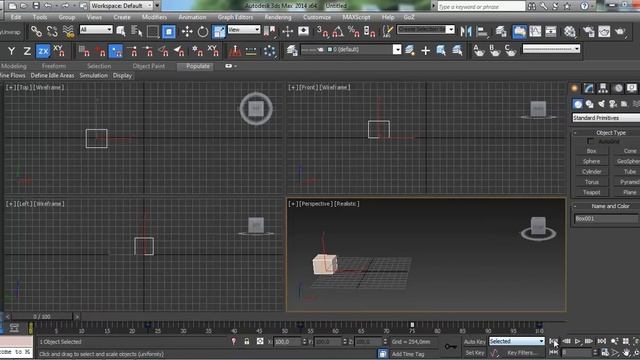Viewport: 640px width, 360px height.
Task: Open the selection filter All dropdown
Action: click(x=96, y=29)
